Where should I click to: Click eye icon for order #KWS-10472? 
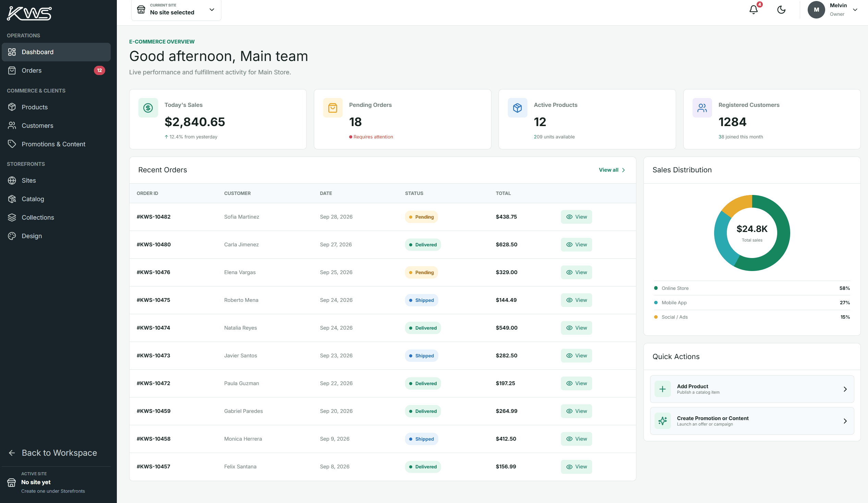(x=570, y=383)
